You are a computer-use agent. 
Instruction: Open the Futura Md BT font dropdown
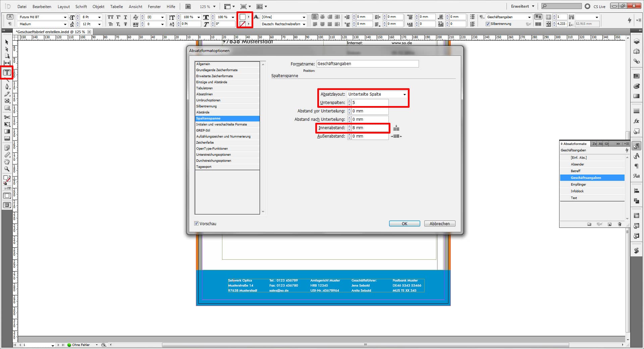[65, 17]
